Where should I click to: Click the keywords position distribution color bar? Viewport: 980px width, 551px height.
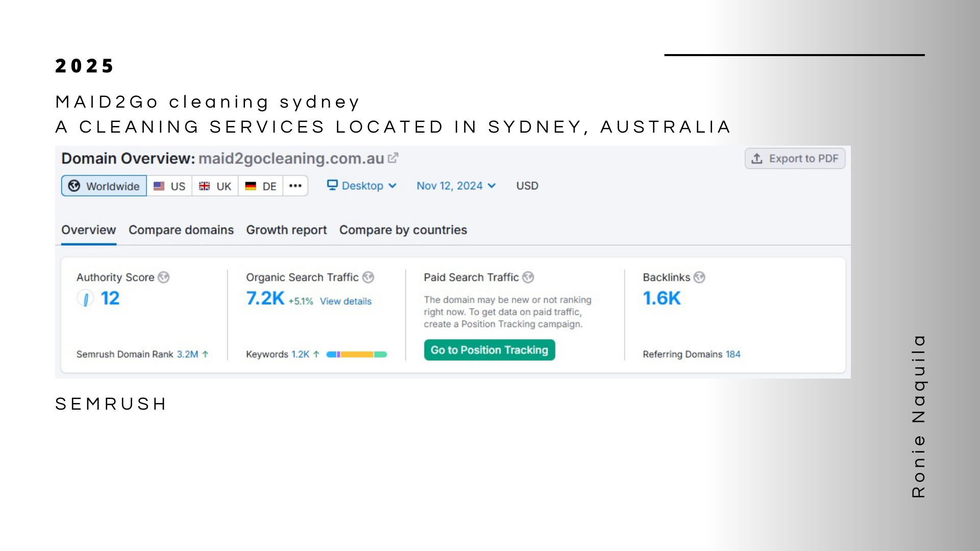(x=357, y=354)
